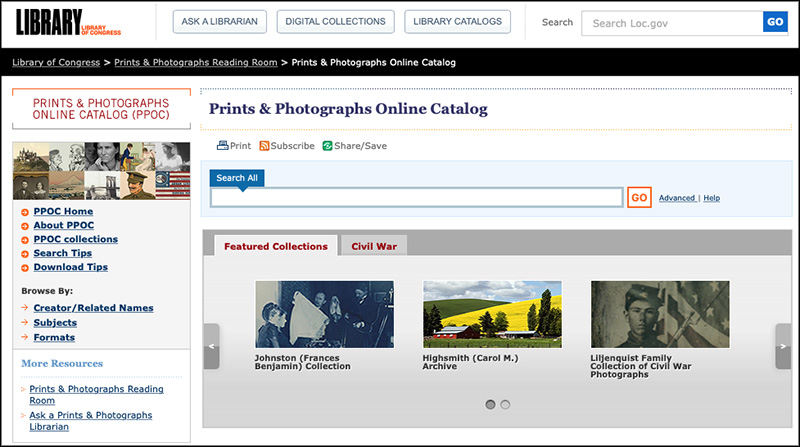The width and height of the screenshot is (800, 447).
Task: Browse by Subjects
Action: (55, 322)
